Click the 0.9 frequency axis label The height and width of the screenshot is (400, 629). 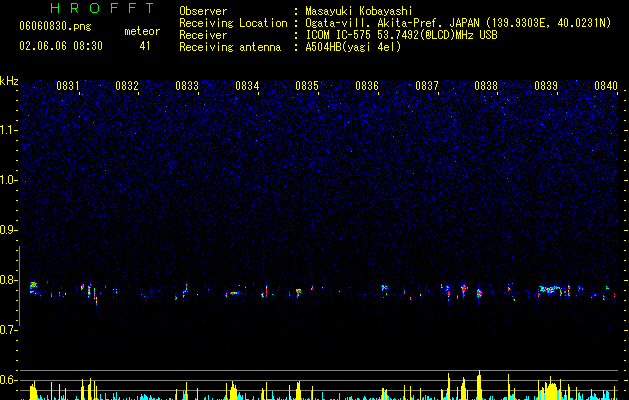tap(9, 230)
